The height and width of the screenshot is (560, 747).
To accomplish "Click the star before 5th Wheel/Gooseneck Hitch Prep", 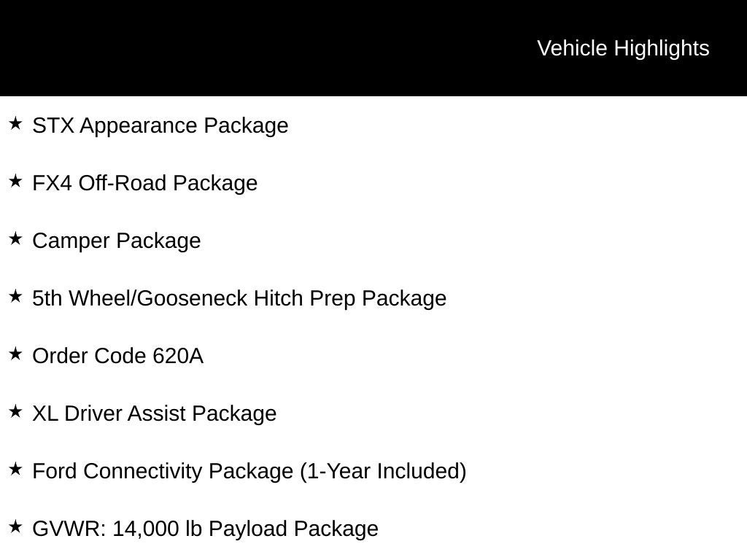I will 15,297.
